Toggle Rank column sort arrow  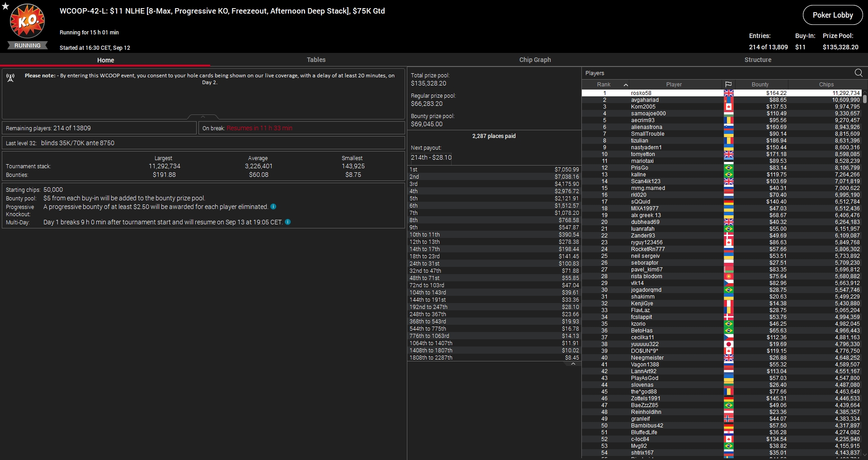click(626, 85)
